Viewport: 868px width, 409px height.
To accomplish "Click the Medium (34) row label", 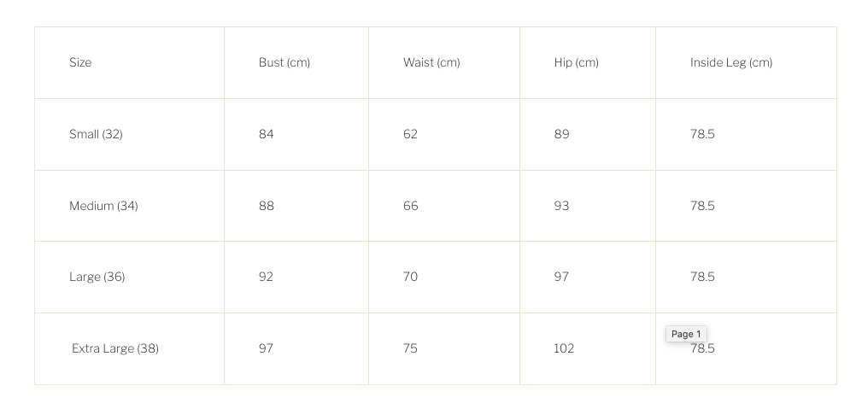I will pos(103,206).
